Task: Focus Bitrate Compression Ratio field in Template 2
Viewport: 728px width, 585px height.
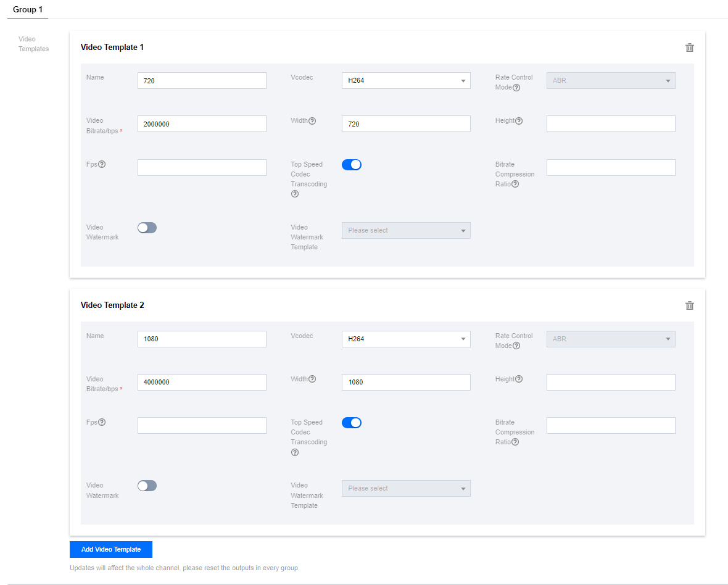Action: tap(611, 425)
